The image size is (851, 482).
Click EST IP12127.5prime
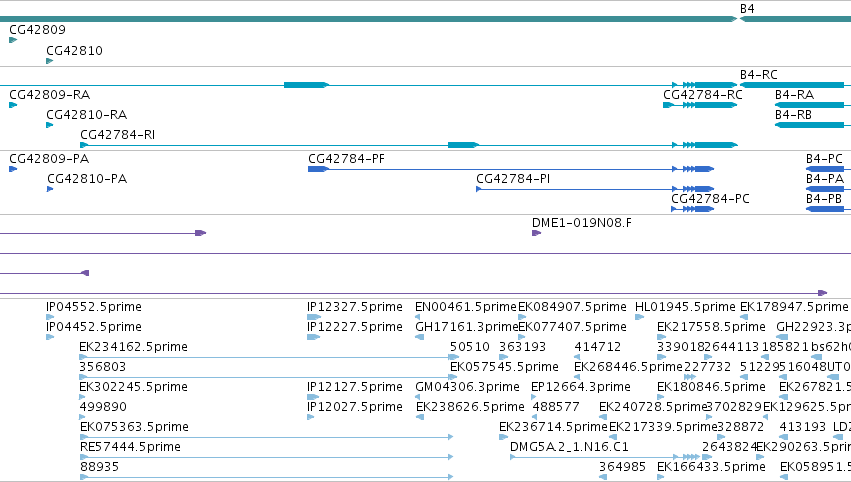(x=355, y=386)
